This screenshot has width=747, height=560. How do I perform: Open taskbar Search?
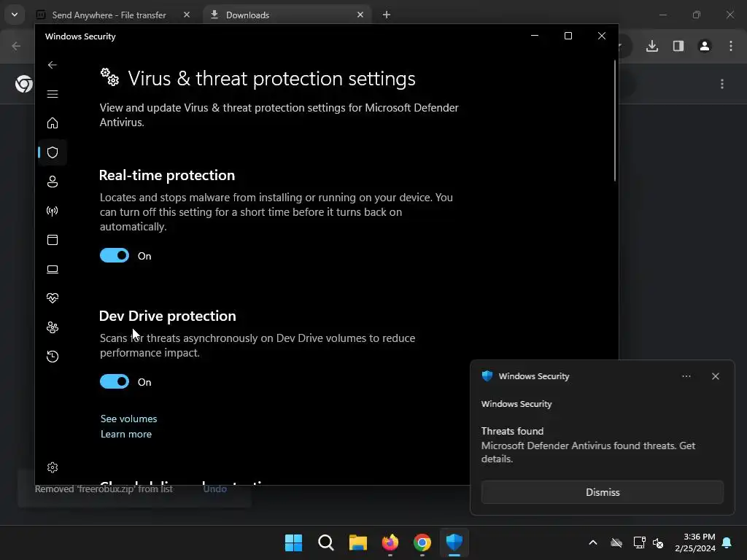click(326, 542)
